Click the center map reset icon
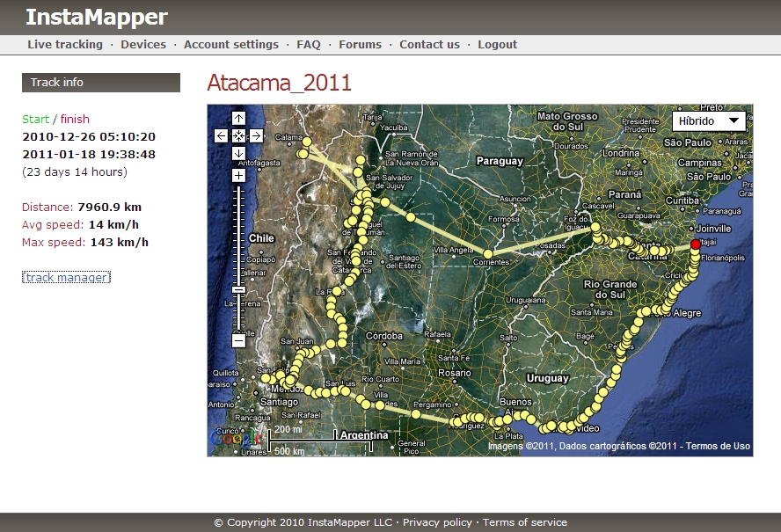This screenshot has width=781, height=532. coord(238,135)
